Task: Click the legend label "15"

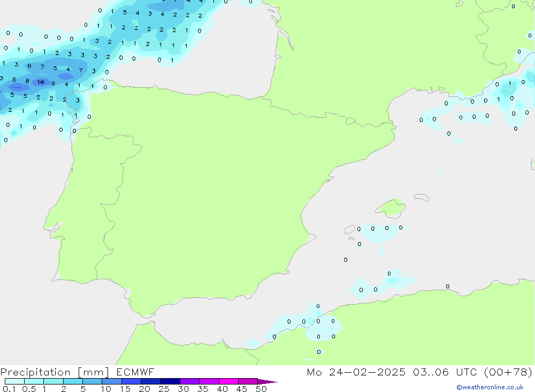Action: (125, 389)
